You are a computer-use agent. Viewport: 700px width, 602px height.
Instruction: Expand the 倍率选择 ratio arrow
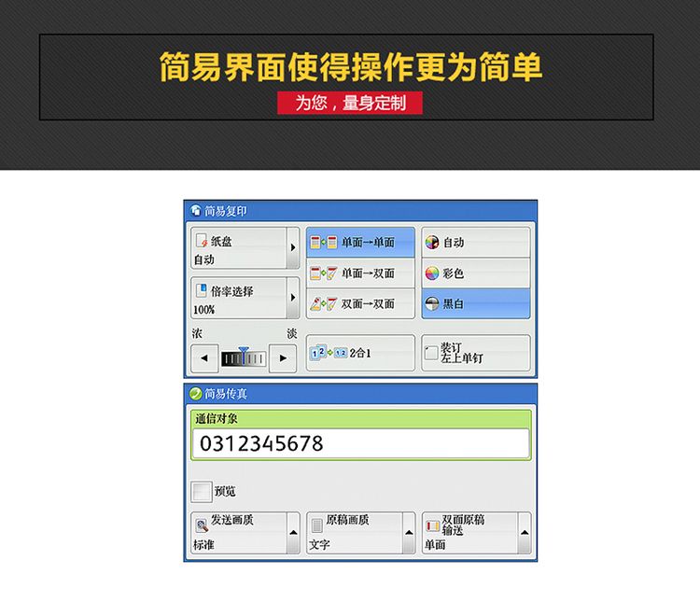293,299
